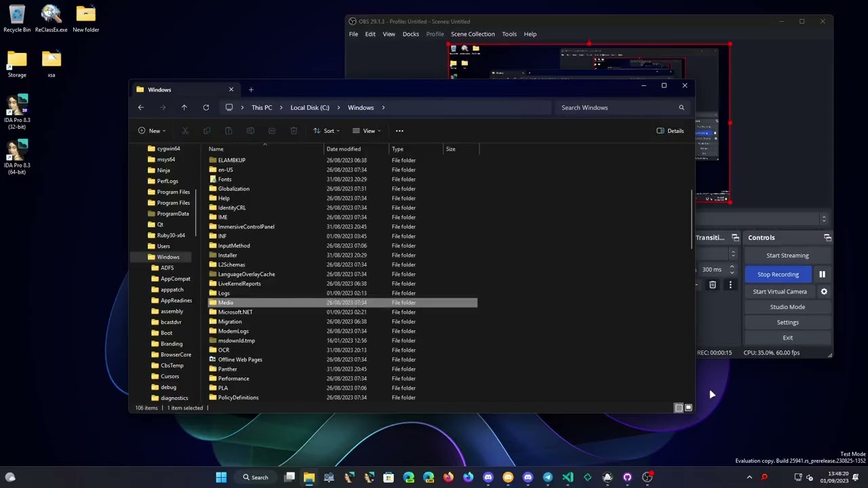Open the OBS Tools menu
Screen dimensions: 868x488
tap(509, 34)
